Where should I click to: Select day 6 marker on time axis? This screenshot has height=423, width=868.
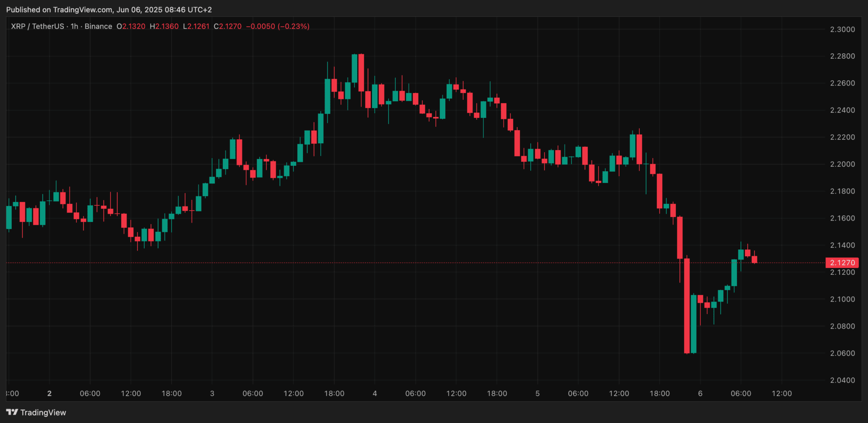click(700, 393)
